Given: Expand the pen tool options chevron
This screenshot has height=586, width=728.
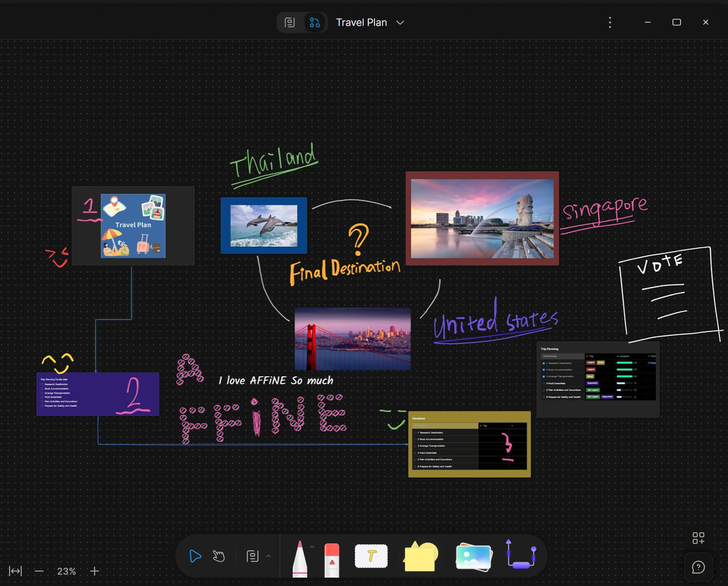Looking at the screenshot, I should [x=312, y=547].
